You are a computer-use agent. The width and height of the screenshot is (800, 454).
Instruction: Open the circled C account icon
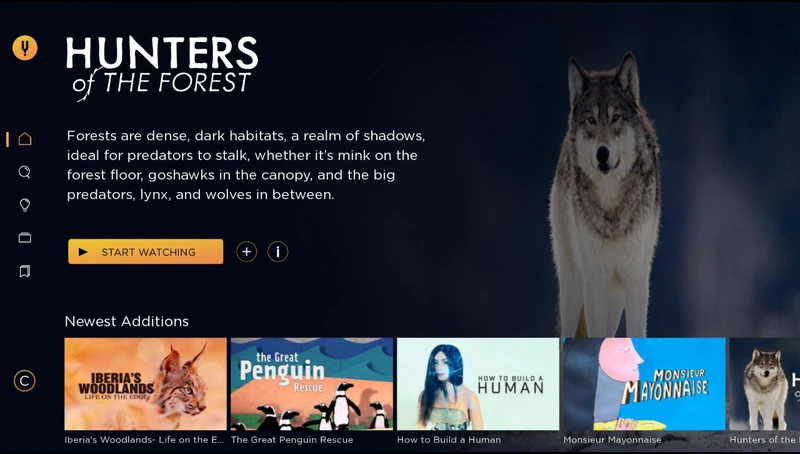pos(24,381)
